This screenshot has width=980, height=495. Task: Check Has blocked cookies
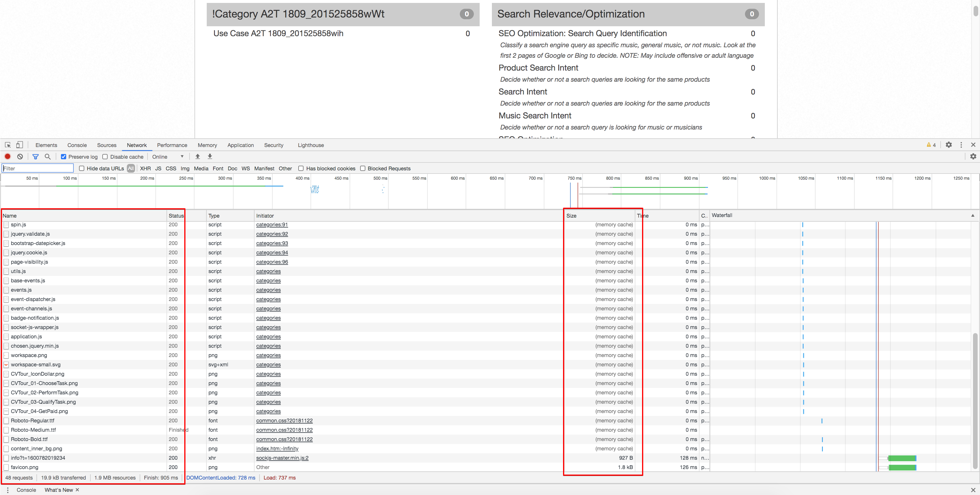coord(301,168)
